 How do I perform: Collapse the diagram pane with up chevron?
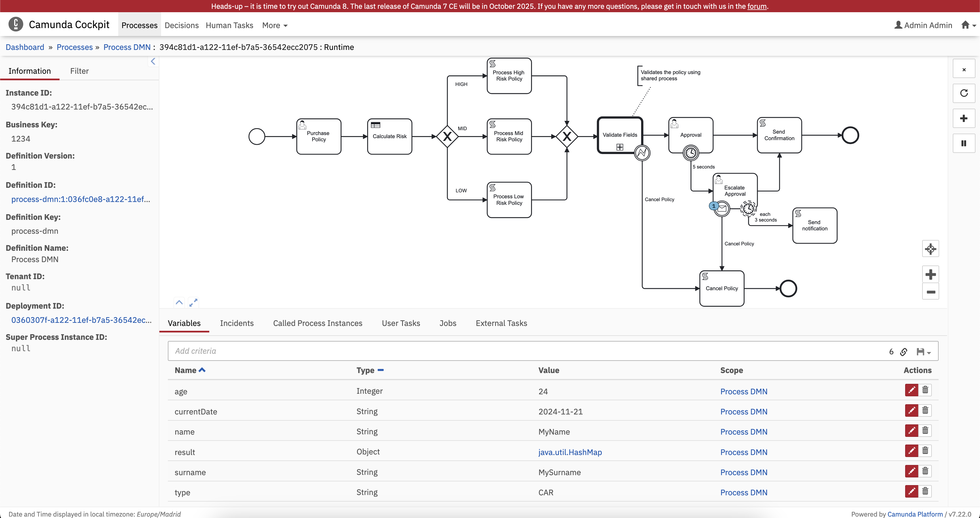coord(179,303)
